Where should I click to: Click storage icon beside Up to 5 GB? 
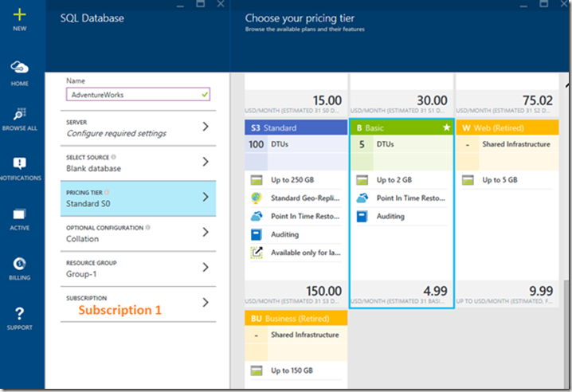tap(468, 180)
